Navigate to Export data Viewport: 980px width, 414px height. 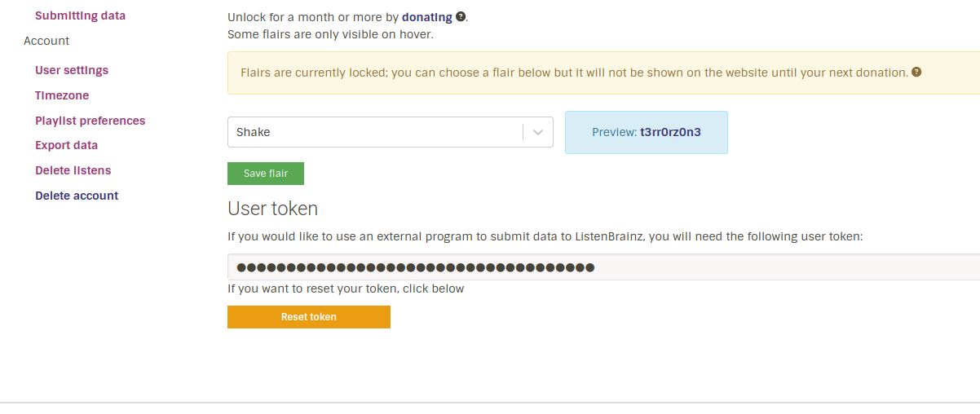tap(66, 145)
